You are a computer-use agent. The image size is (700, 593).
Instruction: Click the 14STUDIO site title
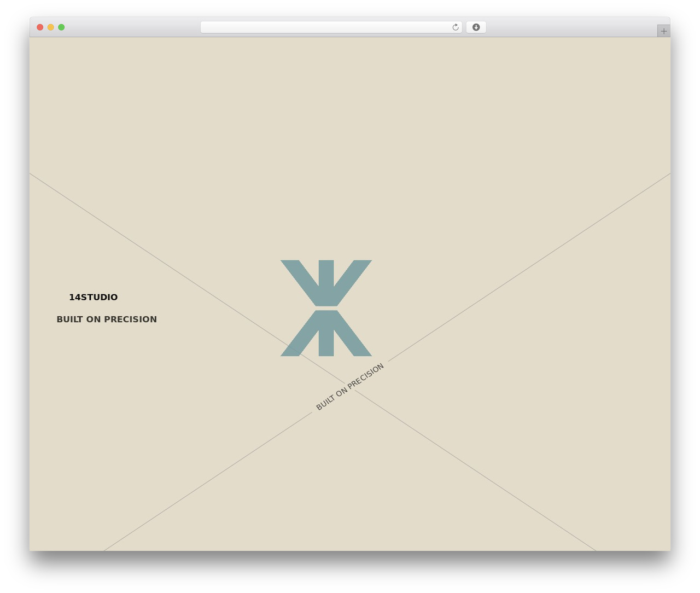(x=94, y=297)
